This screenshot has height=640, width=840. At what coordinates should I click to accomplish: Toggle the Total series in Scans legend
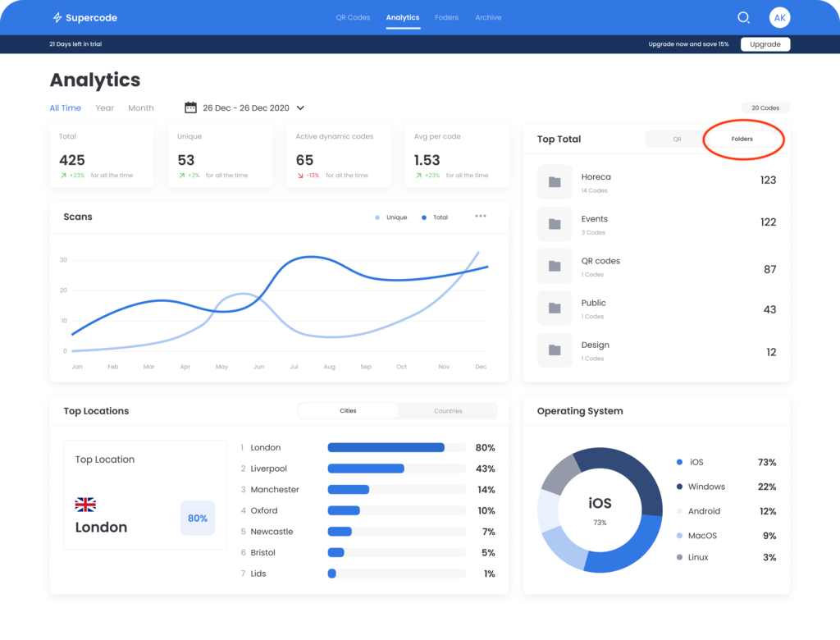click(434, 217)
